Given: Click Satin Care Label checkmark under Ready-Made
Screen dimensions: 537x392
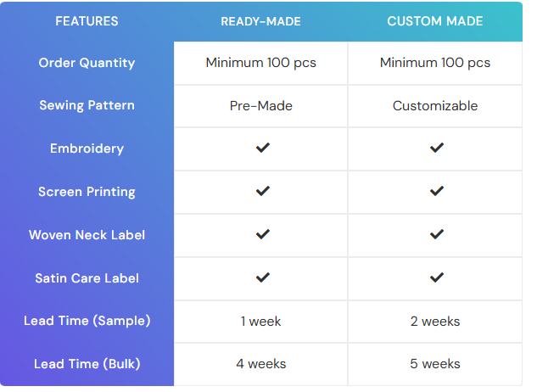Looking at the screenshot, I should pos(262,277).
